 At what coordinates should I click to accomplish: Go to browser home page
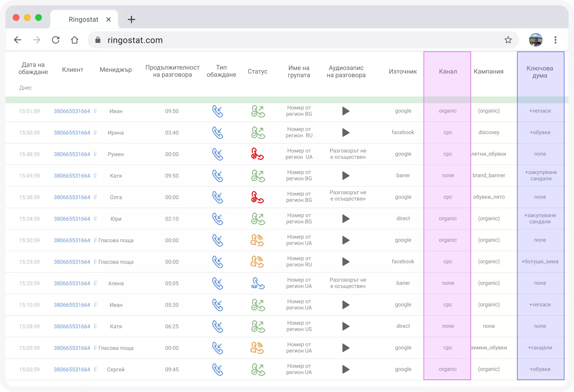(74, 40)
